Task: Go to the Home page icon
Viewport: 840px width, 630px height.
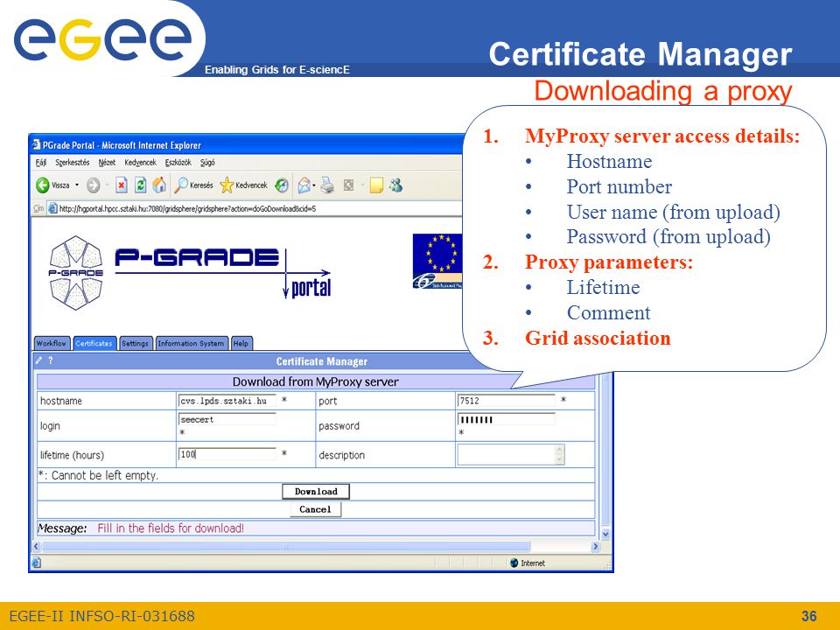Action: [x=159, y=185]
